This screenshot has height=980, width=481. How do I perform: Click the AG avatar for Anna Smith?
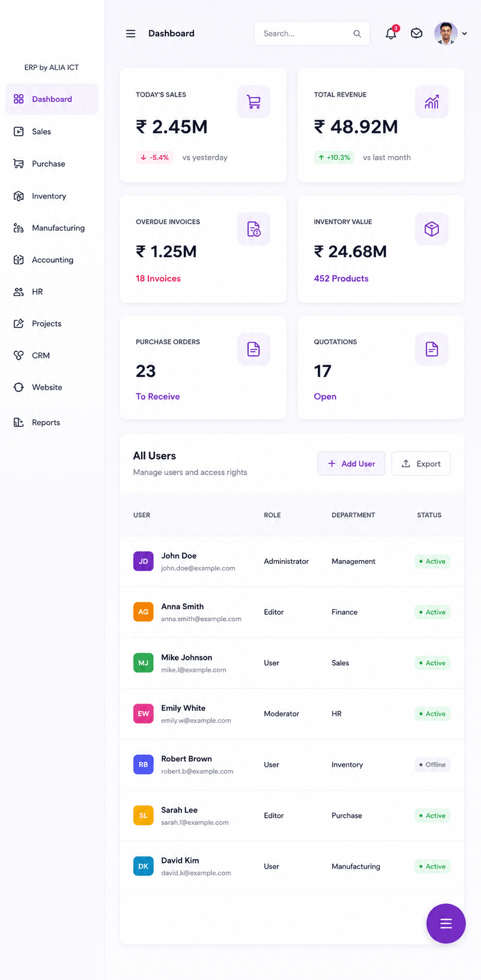click(143, 612)
